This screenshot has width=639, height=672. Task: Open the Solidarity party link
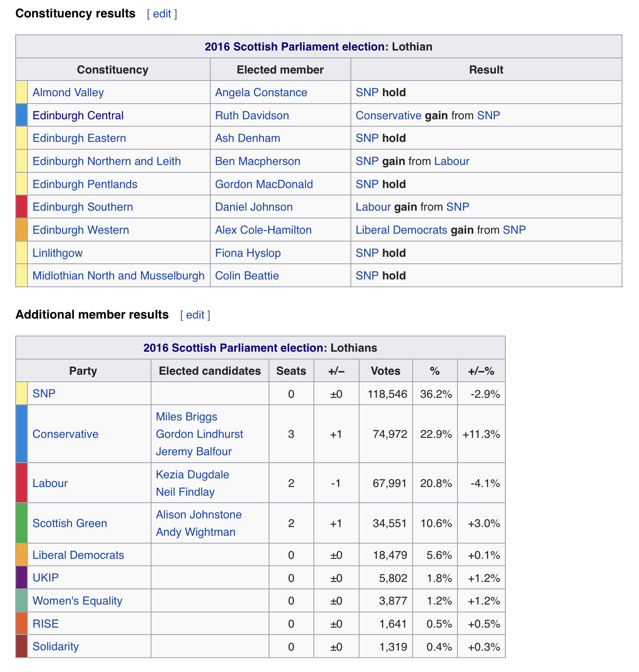56,646
